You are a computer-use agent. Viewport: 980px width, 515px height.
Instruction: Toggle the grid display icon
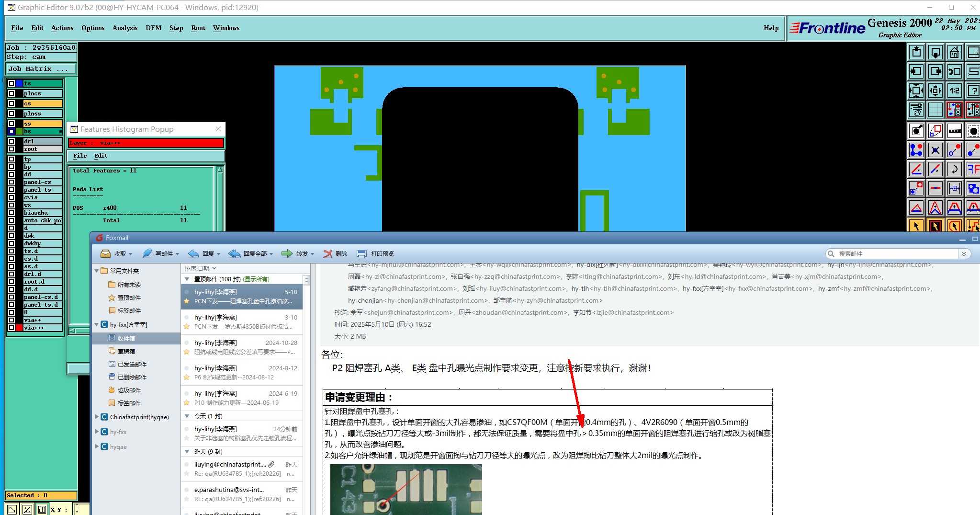tap(935, 110)
